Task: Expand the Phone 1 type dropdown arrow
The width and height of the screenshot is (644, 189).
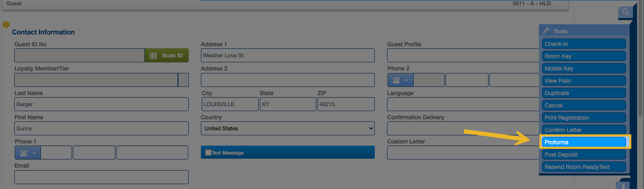Action: point(34,153)
